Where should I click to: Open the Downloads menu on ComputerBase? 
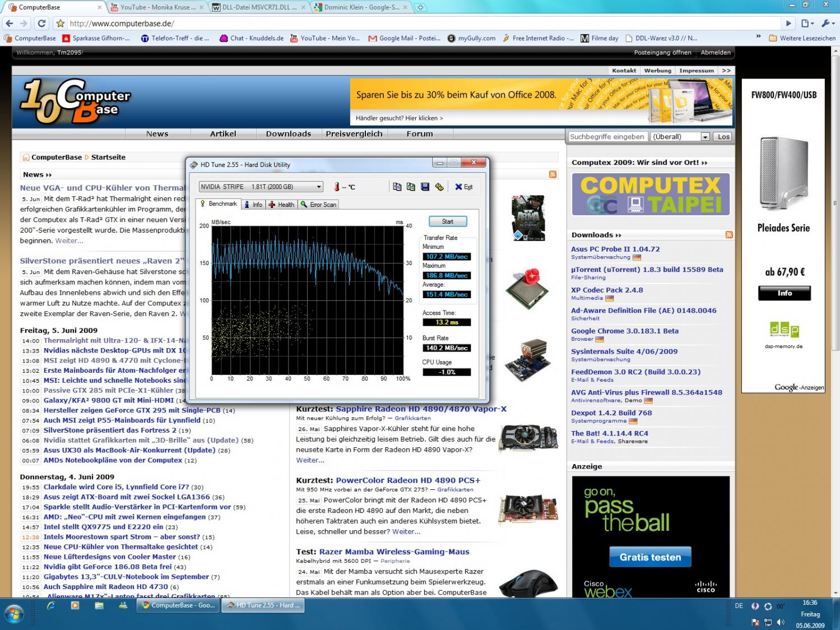click(289, 134)
